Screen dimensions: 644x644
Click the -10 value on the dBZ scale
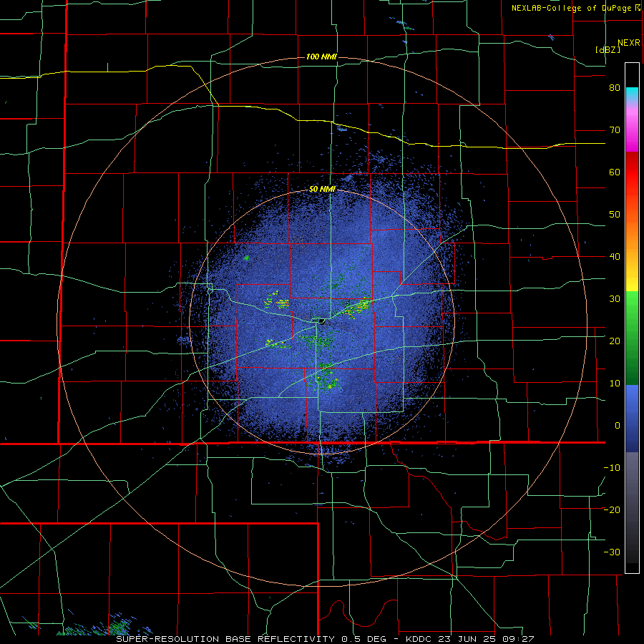[x=612, y=468]
